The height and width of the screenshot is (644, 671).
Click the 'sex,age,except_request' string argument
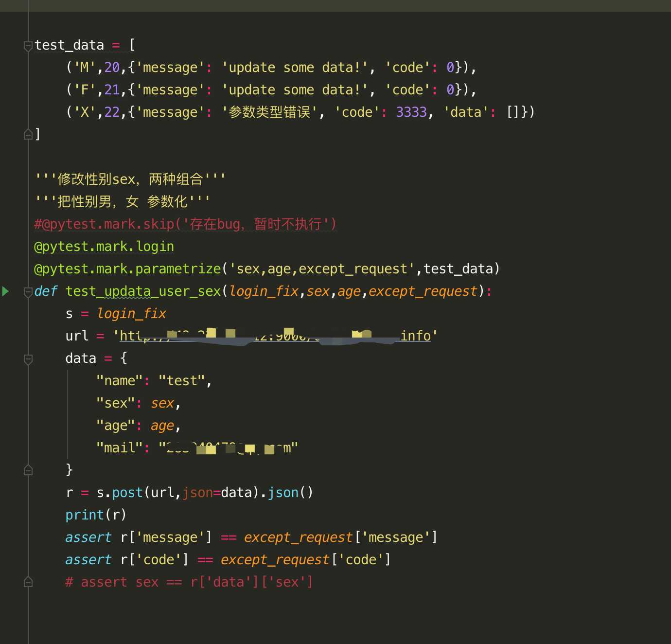(322, 269)
